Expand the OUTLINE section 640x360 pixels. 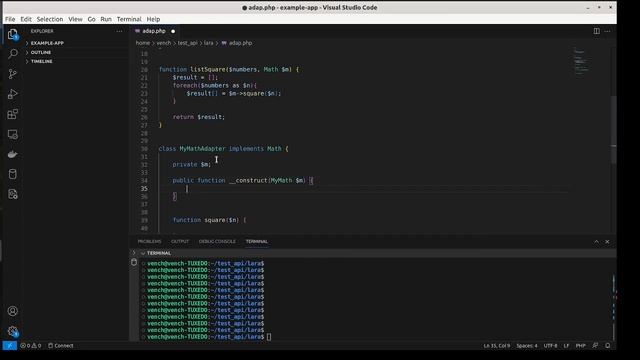41,52
